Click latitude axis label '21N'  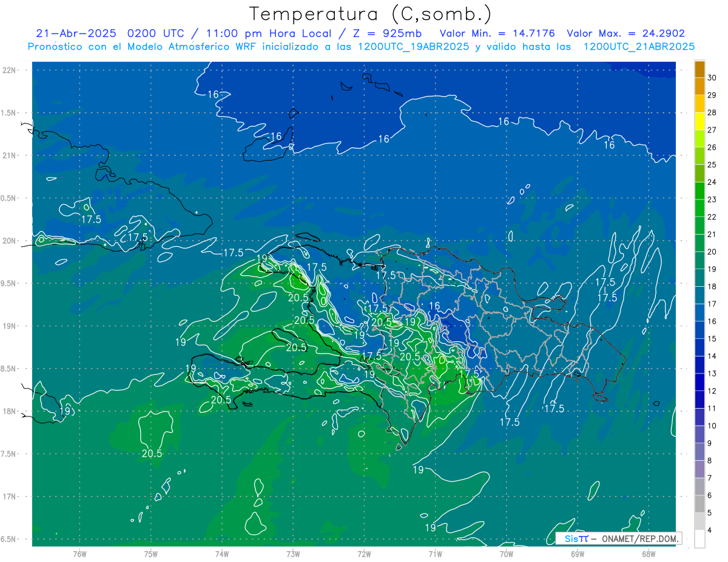pyautogui.click(x=10, y=155)
